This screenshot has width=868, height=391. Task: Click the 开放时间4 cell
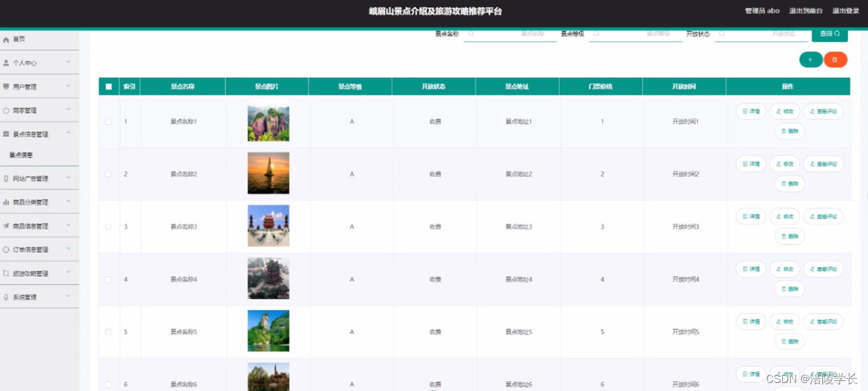[x=686, y=279]
